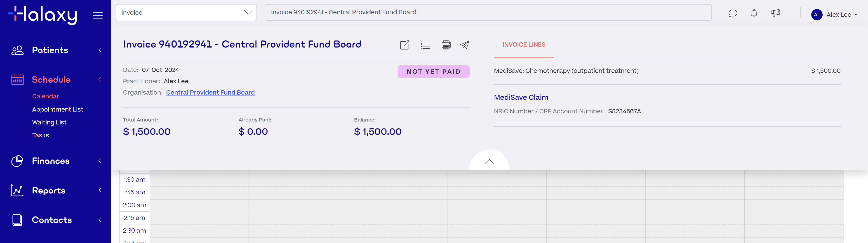Go to Appointment List
Viewport: 868px width, 243px height.
tap(57, 109)
